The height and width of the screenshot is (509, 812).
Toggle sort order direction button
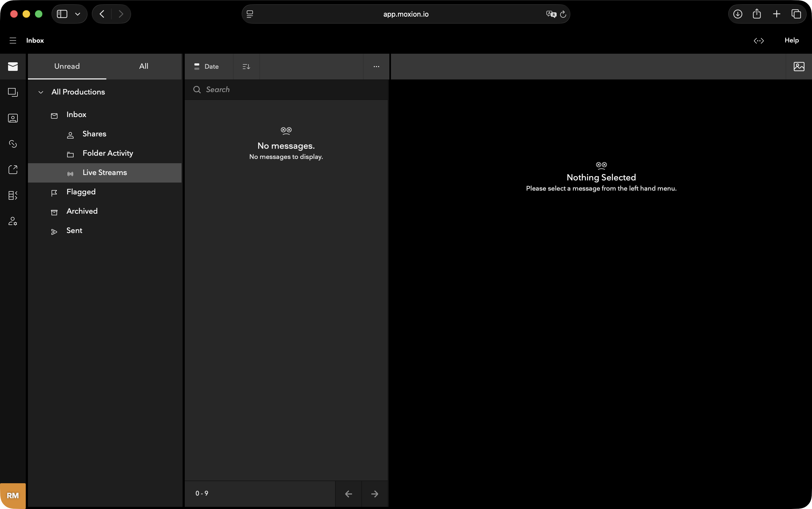[246, 66]
